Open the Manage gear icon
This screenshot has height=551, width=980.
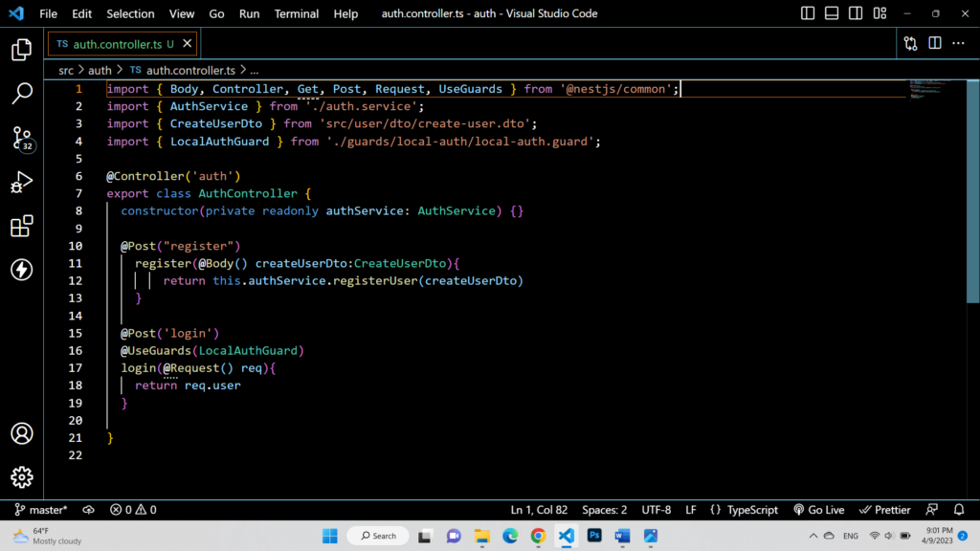(22, 477)
